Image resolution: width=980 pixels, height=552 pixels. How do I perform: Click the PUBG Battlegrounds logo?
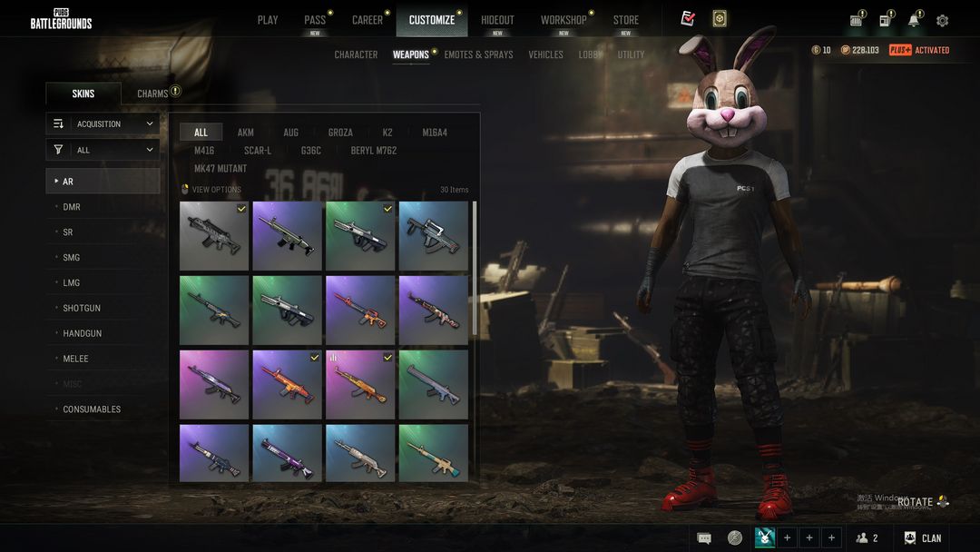(x=62, y=19)
